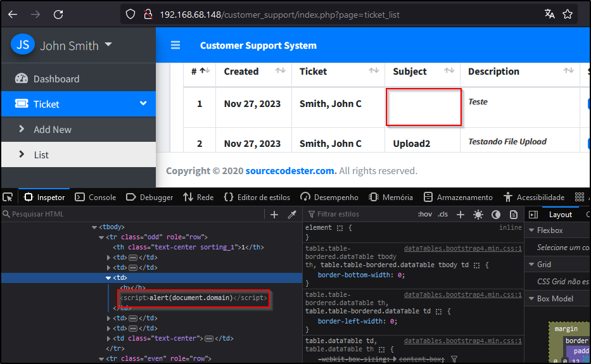The image size is (591, 364).
Task: Collapse the tr class="even" node
Action: [101, 359]
